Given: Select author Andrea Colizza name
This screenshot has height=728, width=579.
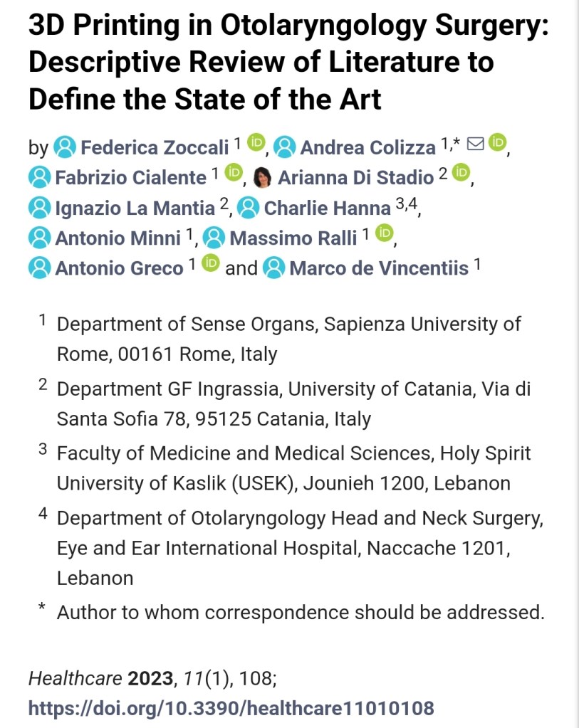Looking at the screenshot, I should (x=367, y=147).
